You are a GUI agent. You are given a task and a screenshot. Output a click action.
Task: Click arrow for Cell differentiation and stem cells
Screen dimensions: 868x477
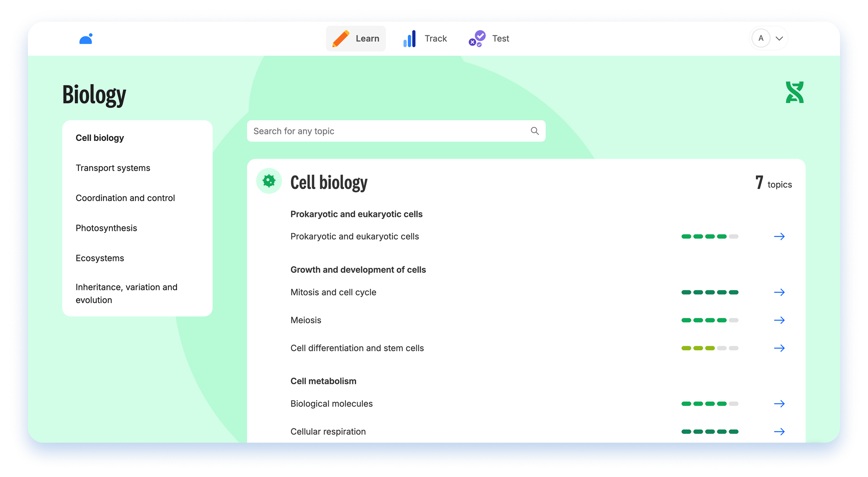tap(779, 348)
